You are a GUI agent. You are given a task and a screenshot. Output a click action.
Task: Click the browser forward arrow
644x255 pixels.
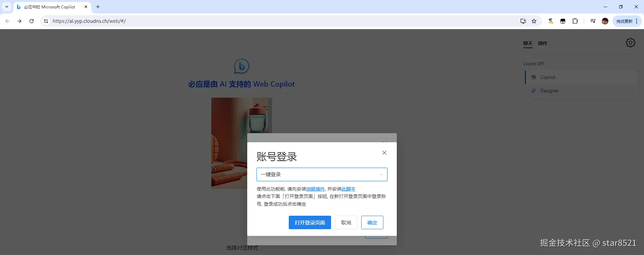(19, 21)
